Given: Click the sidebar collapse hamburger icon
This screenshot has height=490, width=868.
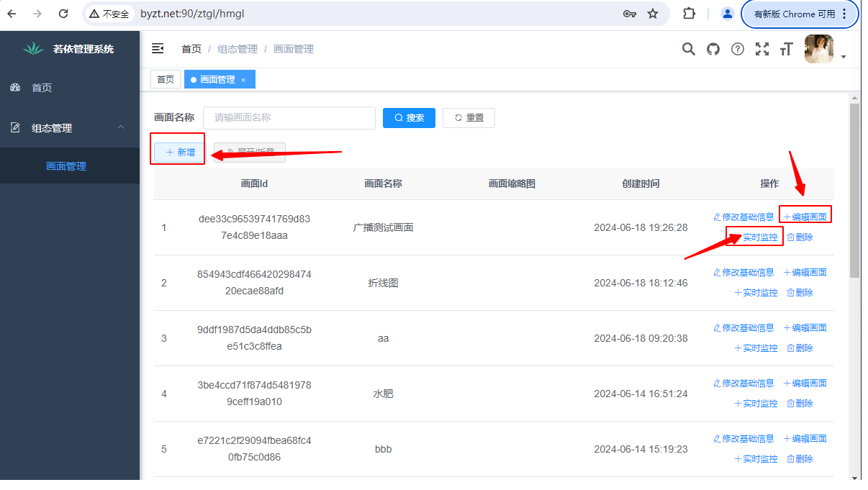Looking at the screenshot, I should (158, 49).
